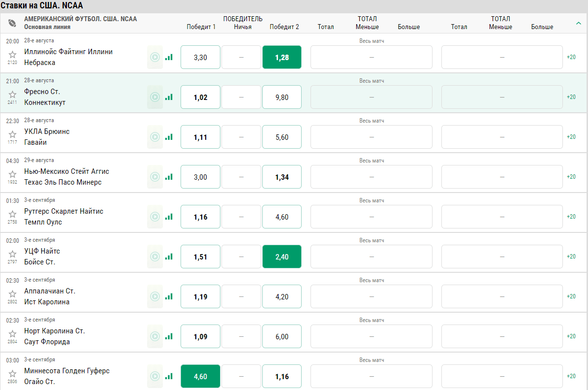
Task: Expand +20 markets for УКЛА Брюинс match
Action: (571, 137)
